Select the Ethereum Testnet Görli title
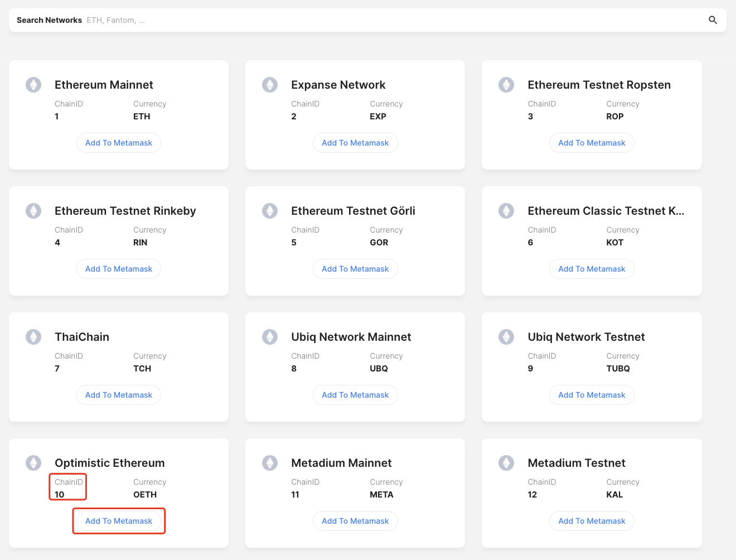Image resolution: width=736 pixels, height=560 pixels. (353, 211)
